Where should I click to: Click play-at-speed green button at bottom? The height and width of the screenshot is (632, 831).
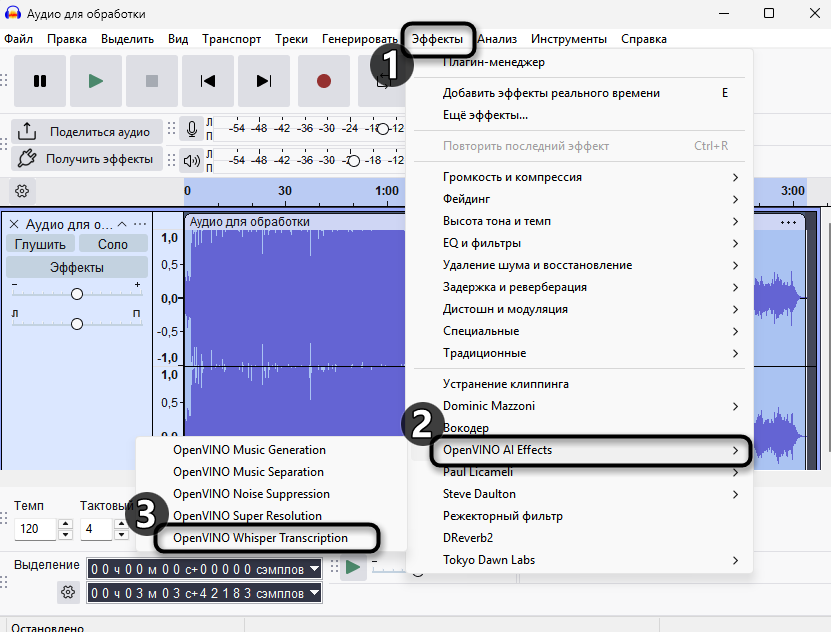click(x=353, y=567)
